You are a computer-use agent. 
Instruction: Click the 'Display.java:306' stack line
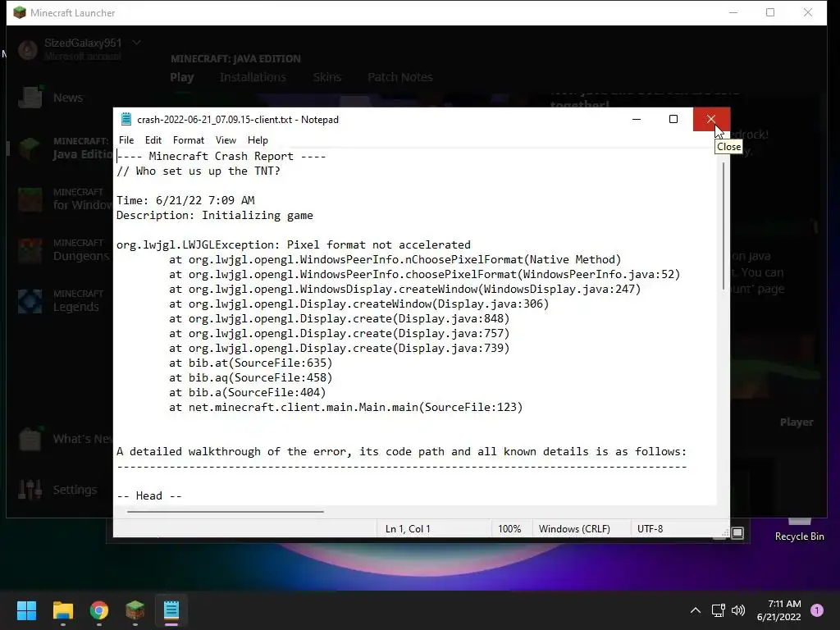(359, 304)
